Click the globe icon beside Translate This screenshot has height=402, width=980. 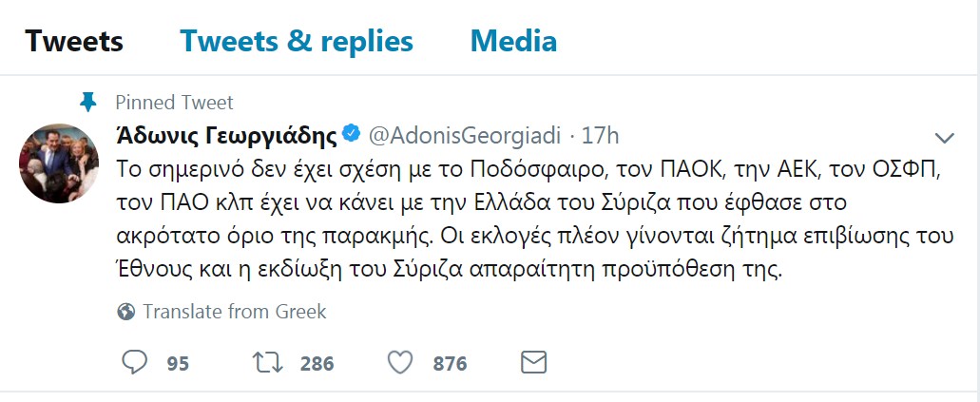(x=126, y=312)
